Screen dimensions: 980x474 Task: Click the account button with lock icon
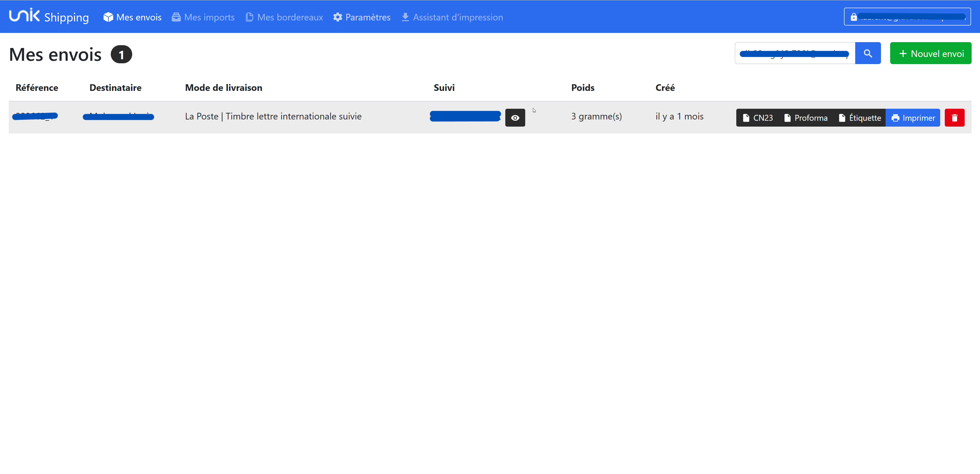[x=907, y=17]
